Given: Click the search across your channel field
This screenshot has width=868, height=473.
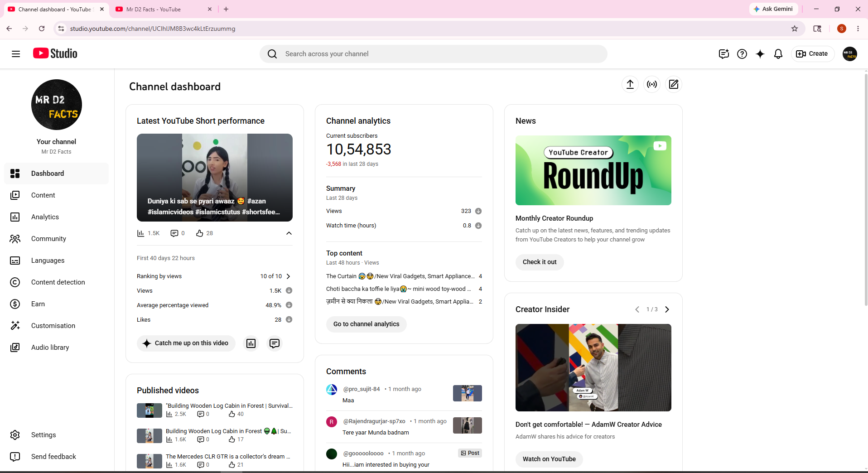Looking at the screenshot, I should pos(434,54).
